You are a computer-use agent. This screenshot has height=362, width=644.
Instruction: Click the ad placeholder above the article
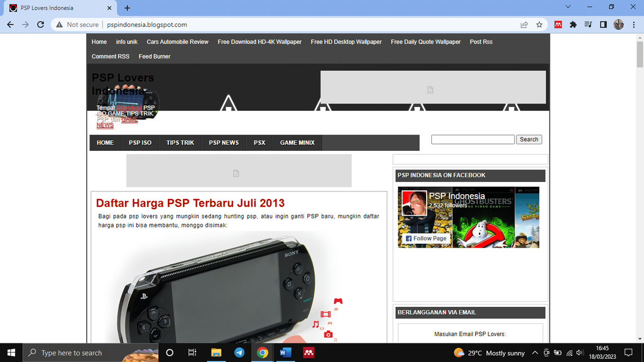point(239,171)
